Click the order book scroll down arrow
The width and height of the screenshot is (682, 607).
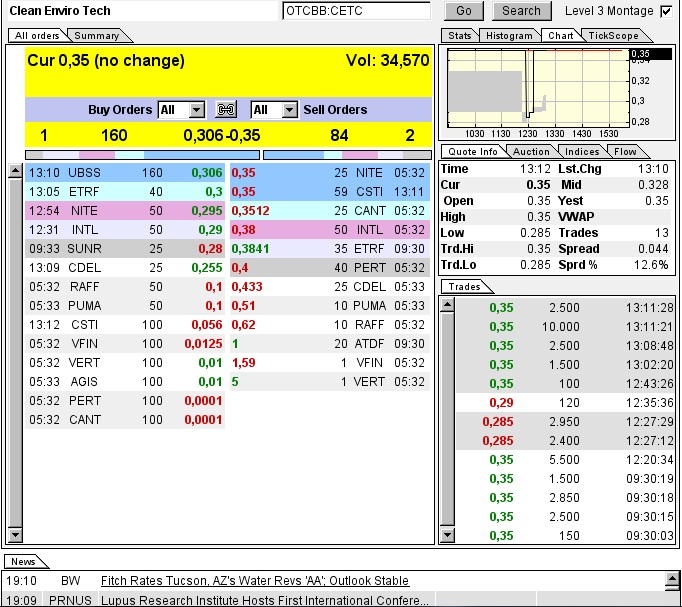[14, 536]
